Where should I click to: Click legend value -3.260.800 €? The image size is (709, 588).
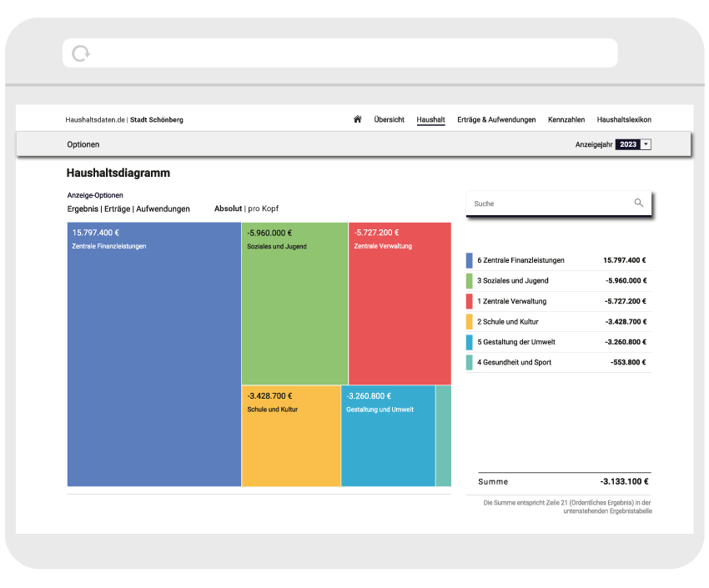(626, 342)
